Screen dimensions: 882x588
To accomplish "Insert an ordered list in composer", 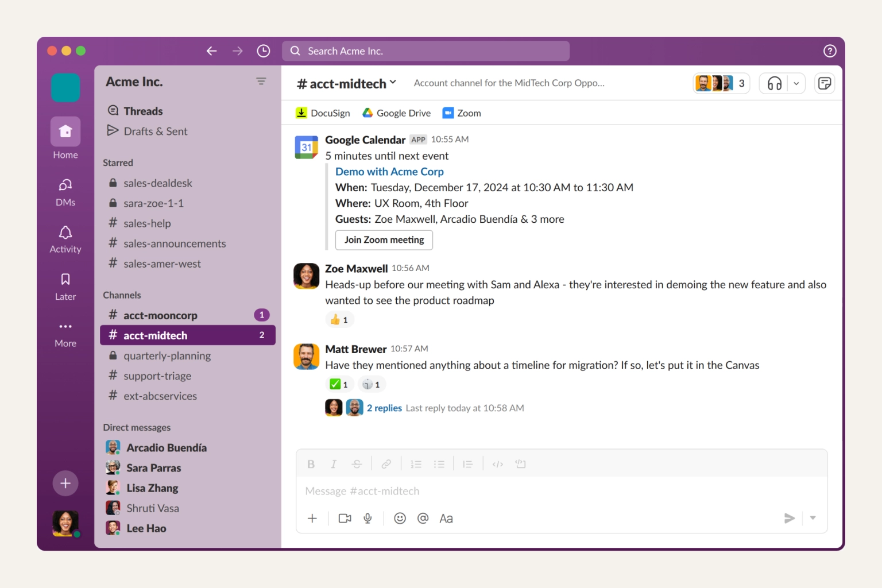I will (416, 464).
